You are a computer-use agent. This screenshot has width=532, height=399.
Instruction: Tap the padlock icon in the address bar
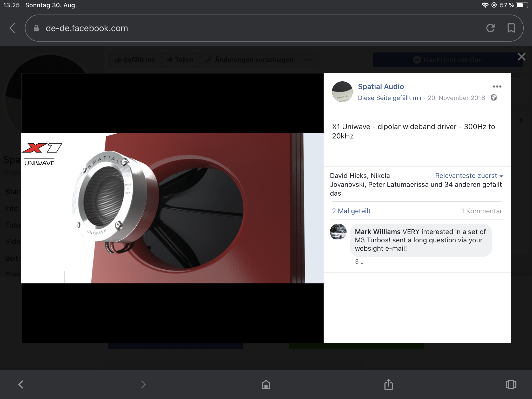pos(36,28)
